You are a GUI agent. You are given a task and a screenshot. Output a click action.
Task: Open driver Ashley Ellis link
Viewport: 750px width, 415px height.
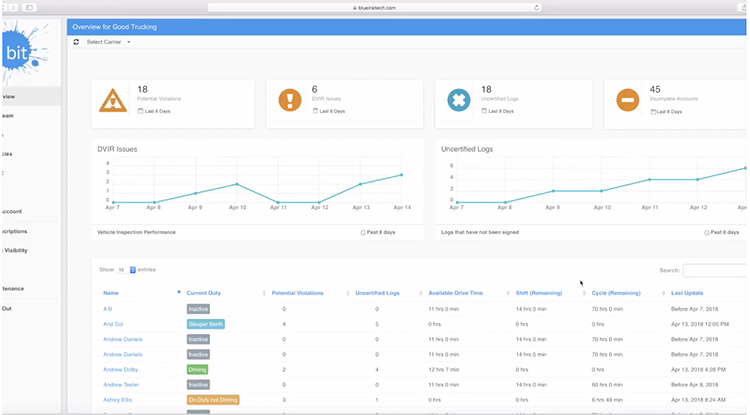[x=117, y=400]
